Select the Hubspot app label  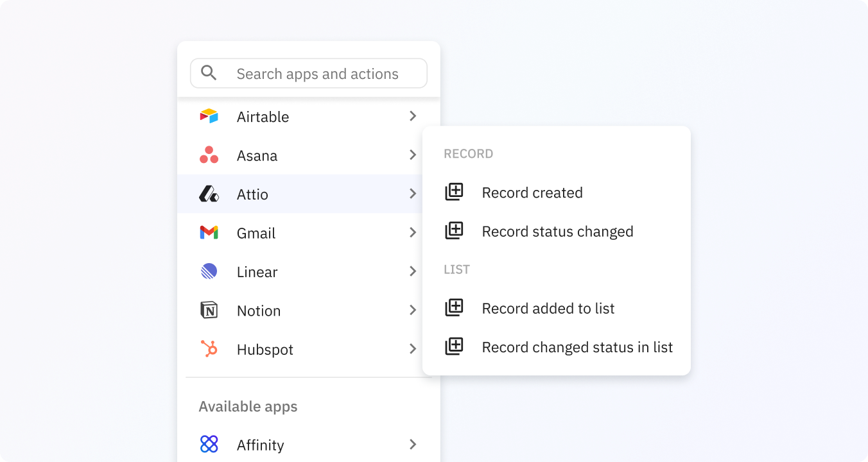tap(265, 350)
